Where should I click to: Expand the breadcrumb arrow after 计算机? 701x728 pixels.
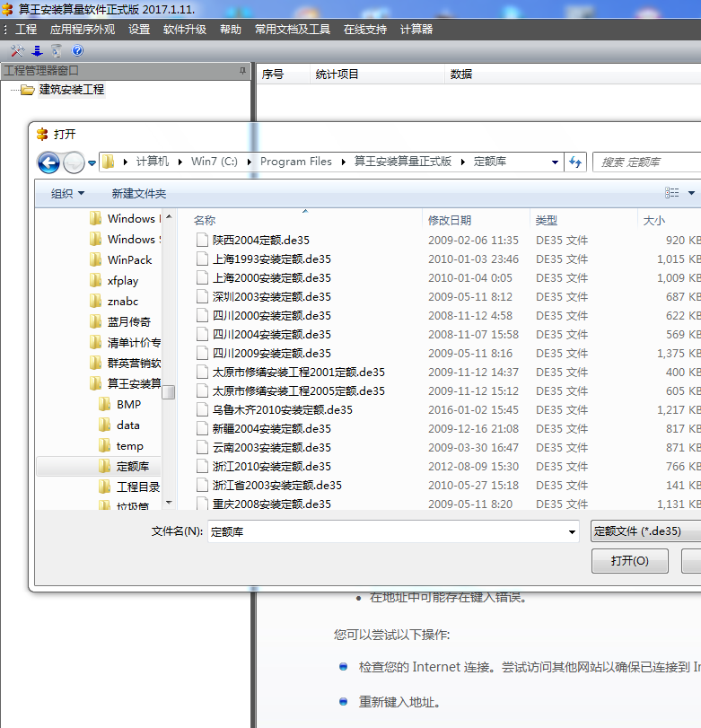pyautogui.click(x=180, y=162)
